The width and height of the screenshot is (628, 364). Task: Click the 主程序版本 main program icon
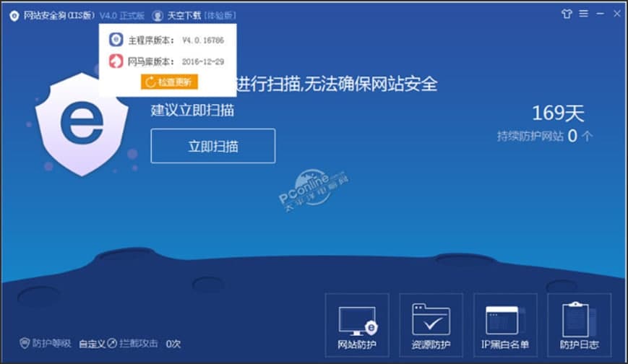[116, 40]
